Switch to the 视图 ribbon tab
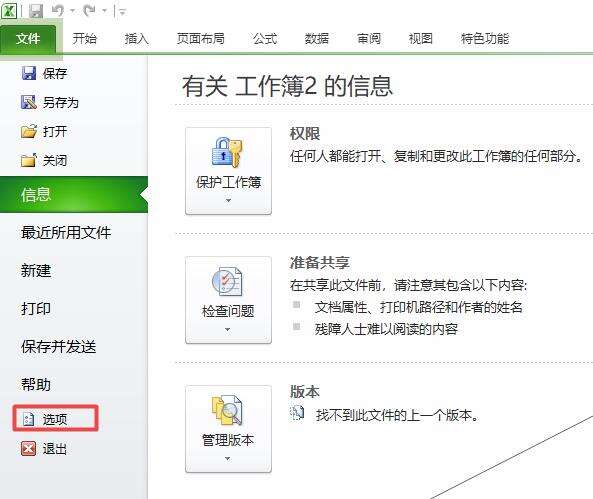 421,39
